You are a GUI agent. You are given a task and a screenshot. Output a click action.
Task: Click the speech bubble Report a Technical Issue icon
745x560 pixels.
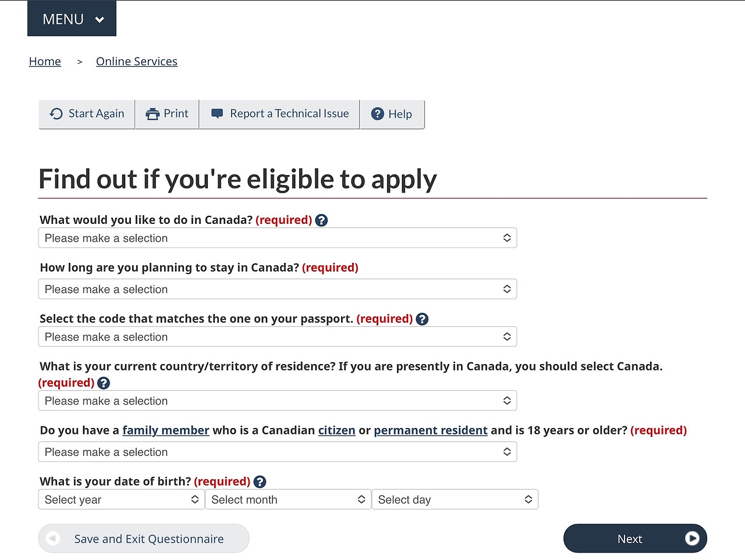217,114
